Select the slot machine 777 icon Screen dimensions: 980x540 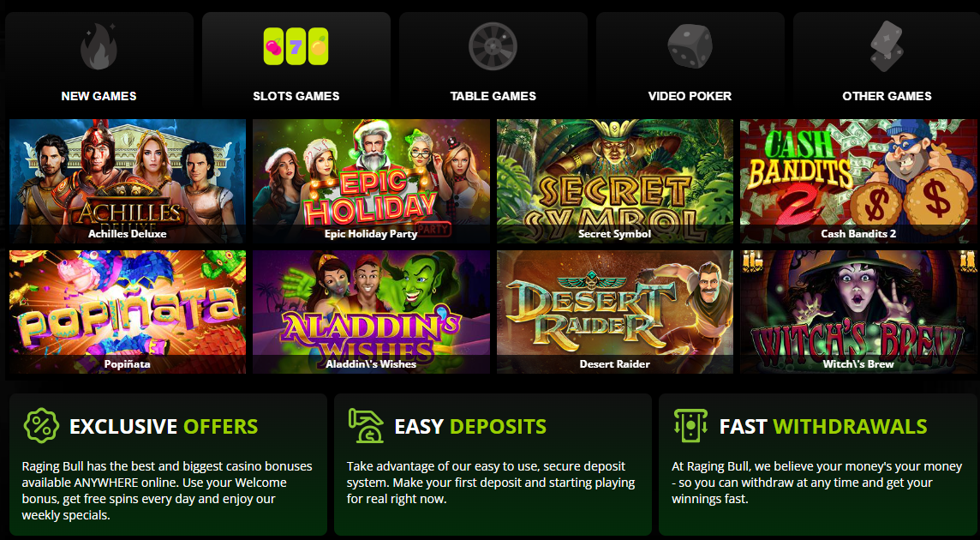[x=296, y=46]
